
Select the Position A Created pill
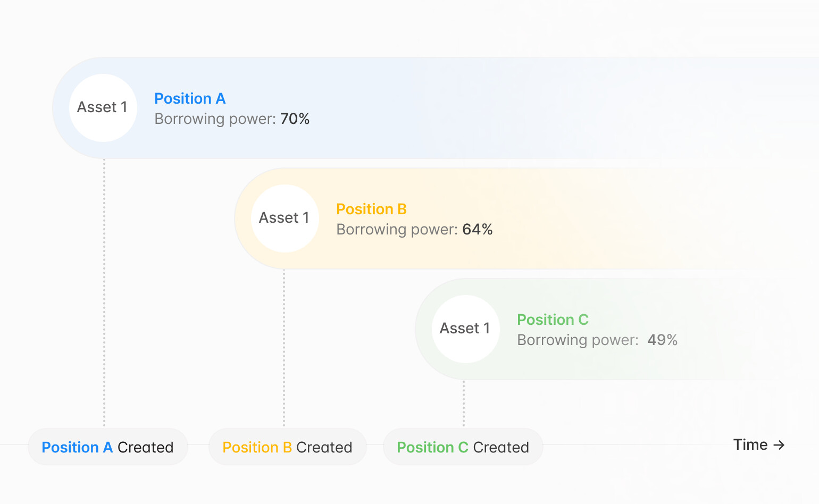108,447
